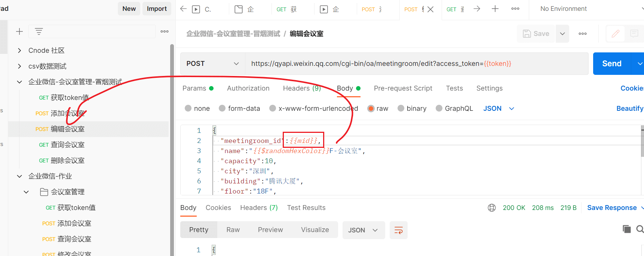Click Save Response
This screenshot has width=644, height=256.
tap(612, 208)
